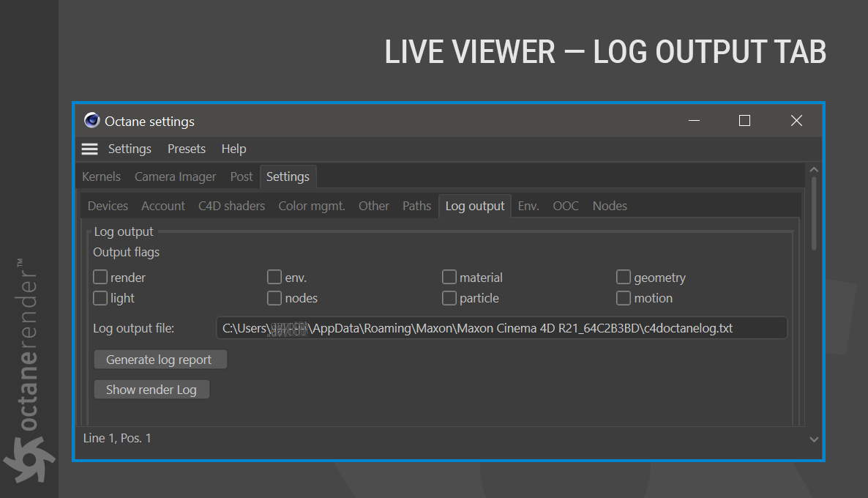Open the C4D shaders sub-tab

point(232,206)
